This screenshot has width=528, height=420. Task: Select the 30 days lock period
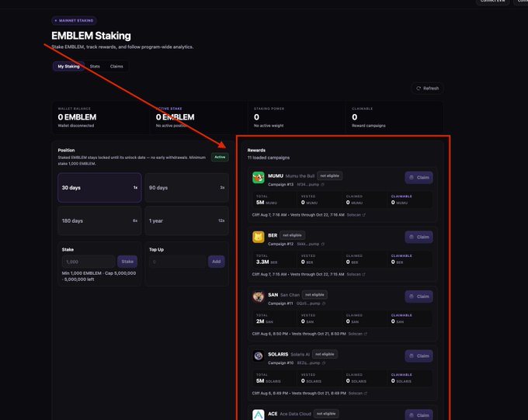pos(99,188)
